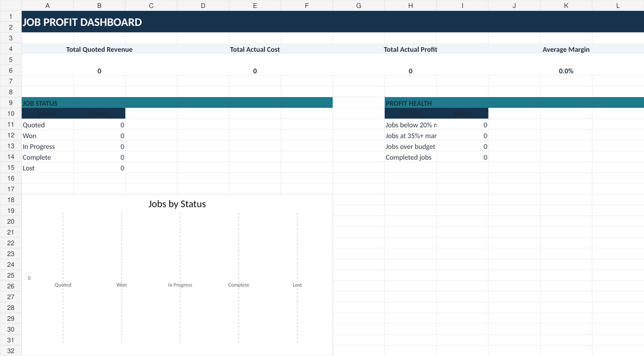This screenshot has height=356, width=644.
Task: Click the Total Actual Cost label
Action: pyautogui.click(x=255, y=49)
